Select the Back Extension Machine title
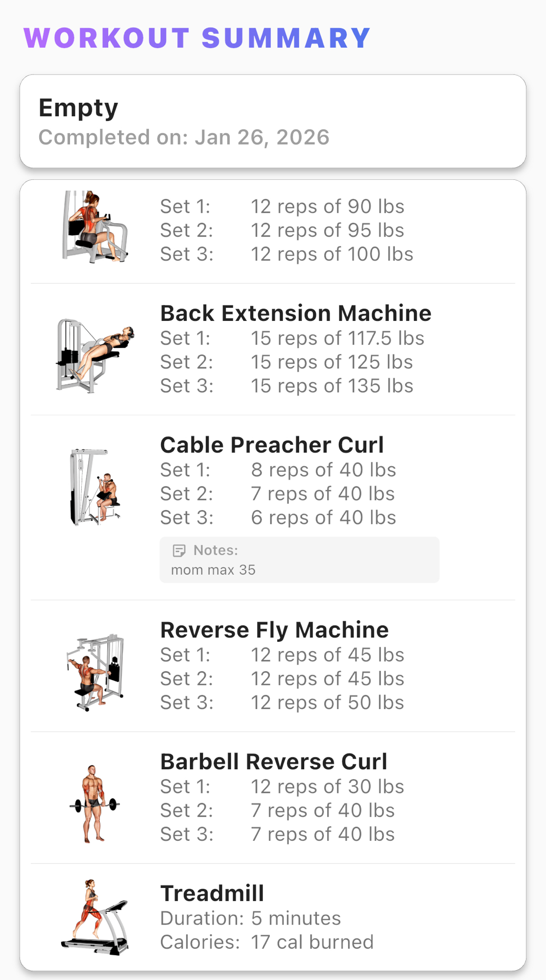 point(296,314)
